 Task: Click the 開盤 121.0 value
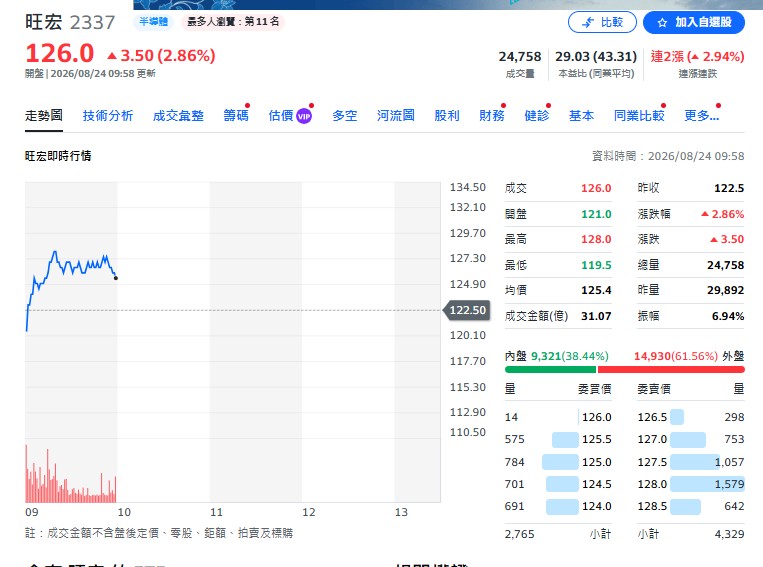[x=596, y=214]
